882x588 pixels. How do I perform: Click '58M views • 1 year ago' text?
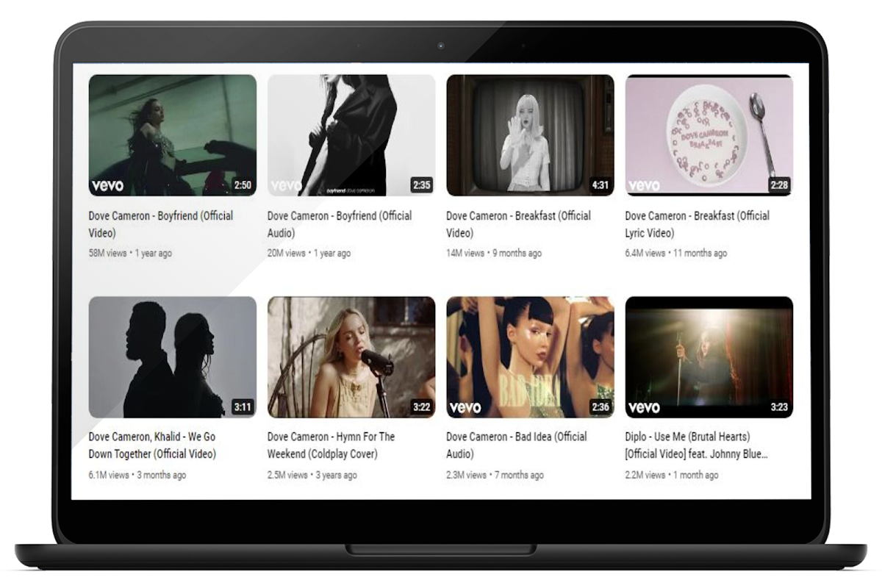click(130, 253)
